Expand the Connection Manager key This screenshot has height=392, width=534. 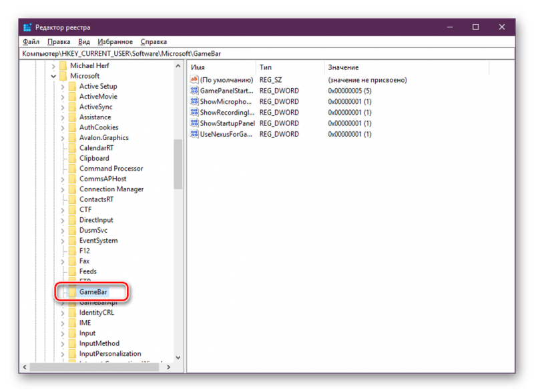[x=63, y=189]
